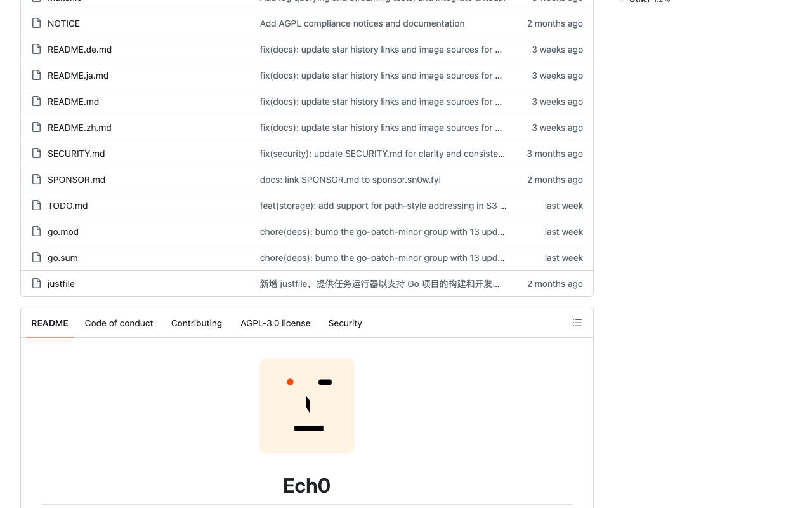This screenshot has width=812, height=508.
Task: Open the README.zh.md file
Action: click(x=79, y=128)
